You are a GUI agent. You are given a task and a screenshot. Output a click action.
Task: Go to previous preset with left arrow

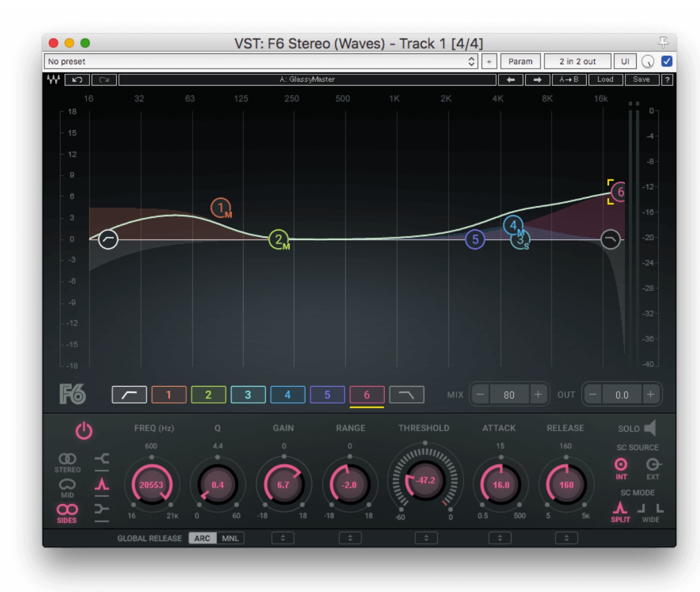[x=511, y=79]
